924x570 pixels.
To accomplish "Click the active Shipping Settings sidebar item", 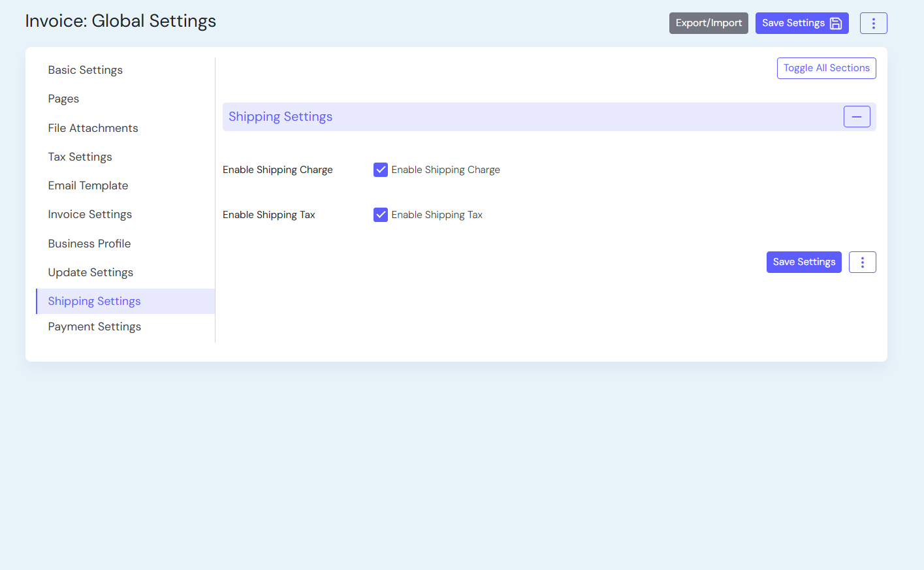I will pos(95,301).
